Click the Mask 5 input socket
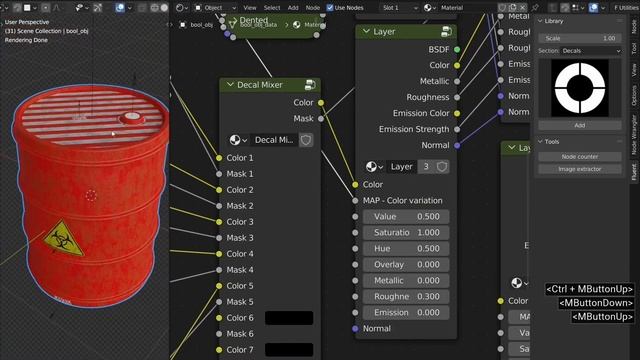The height and width of the screenshot is (360, 640). pyautogui.click(x=219, y=302)
